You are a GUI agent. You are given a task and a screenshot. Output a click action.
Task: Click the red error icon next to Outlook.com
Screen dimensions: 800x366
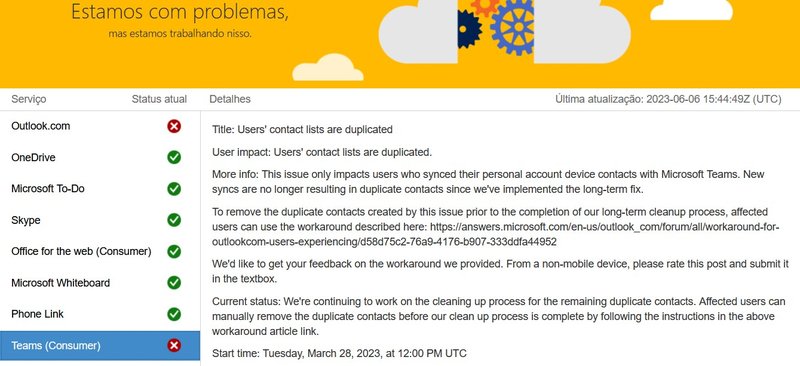point(174,126)
